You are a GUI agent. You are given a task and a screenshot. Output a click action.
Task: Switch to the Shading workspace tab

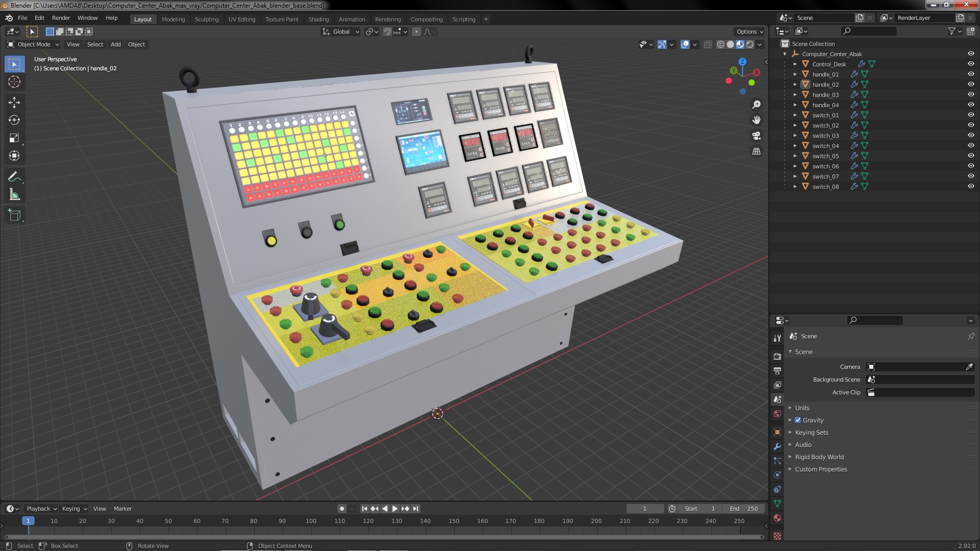pos(318,19)
